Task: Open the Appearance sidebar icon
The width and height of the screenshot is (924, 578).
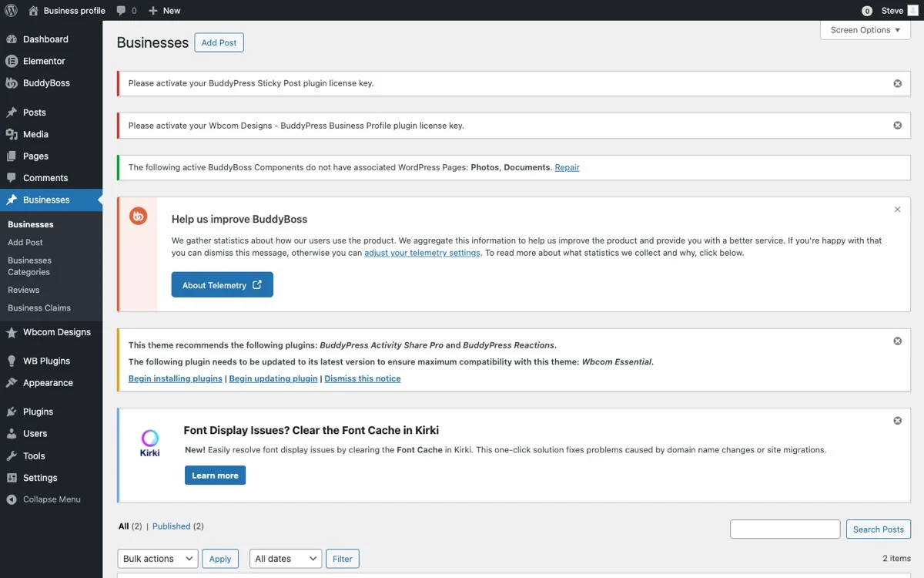Action: (x=12, y=383)
